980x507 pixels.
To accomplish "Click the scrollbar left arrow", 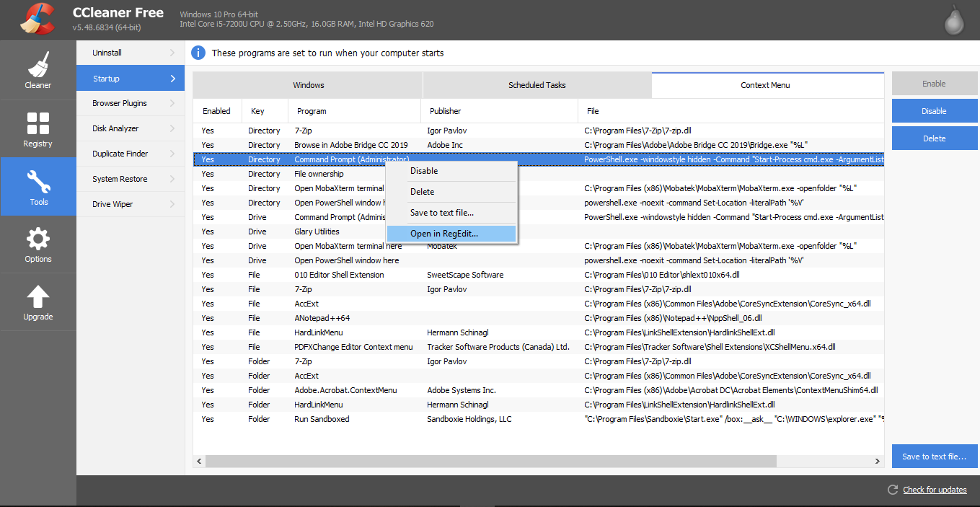I will (x=198, y=461).
